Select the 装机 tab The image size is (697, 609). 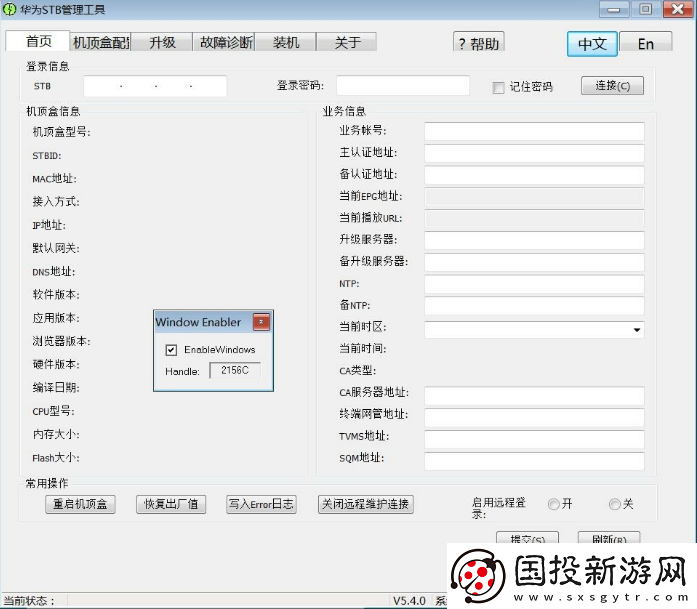286,43
